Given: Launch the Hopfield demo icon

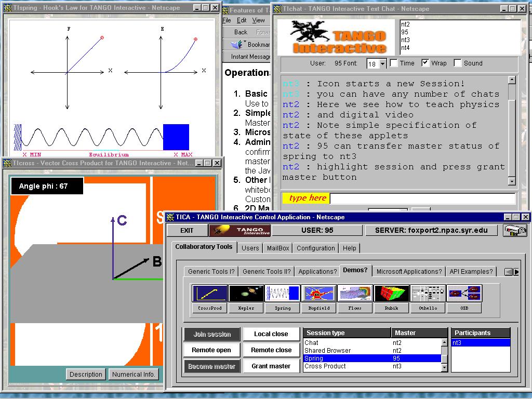Looking at the screenshot, I should pyautogui.click(x=319, y=293).
